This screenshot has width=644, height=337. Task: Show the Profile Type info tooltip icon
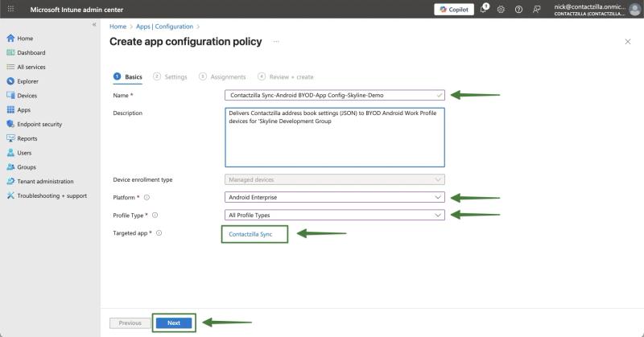click(155, 215)
